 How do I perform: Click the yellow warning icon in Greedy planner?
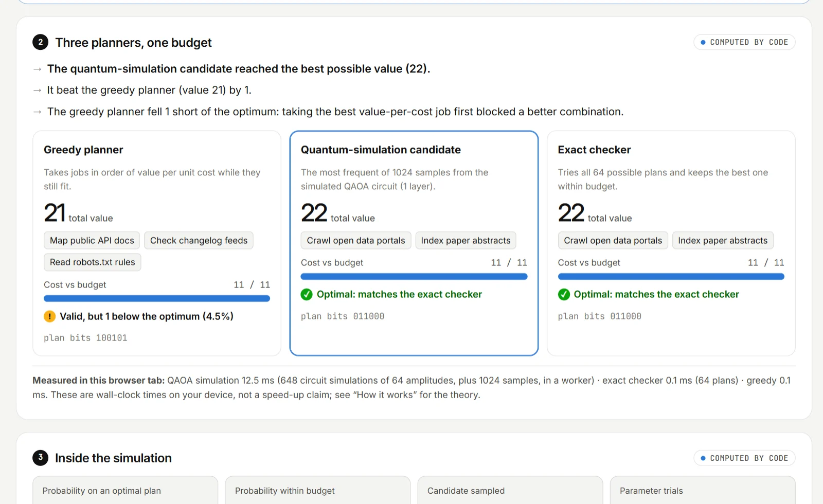pos(49,316)
